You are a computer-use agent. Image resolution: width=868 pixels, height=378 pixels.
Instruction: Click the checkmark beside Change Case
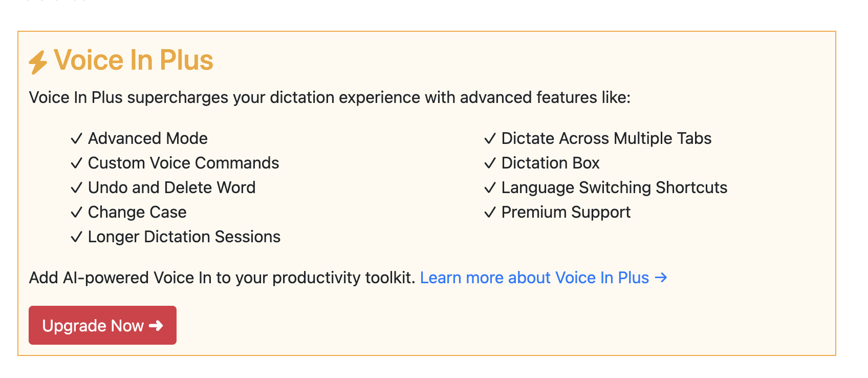pyautogui.click(x=76, y=212)
